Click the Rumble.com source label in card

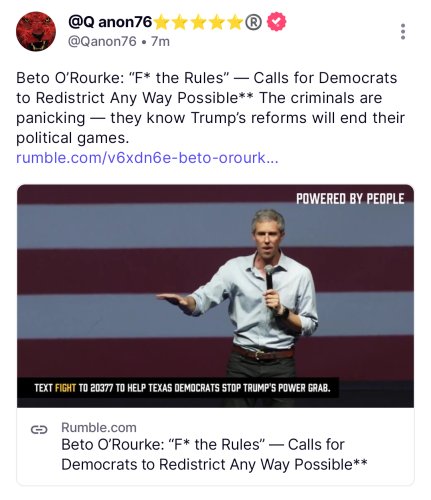coord(99,428)
